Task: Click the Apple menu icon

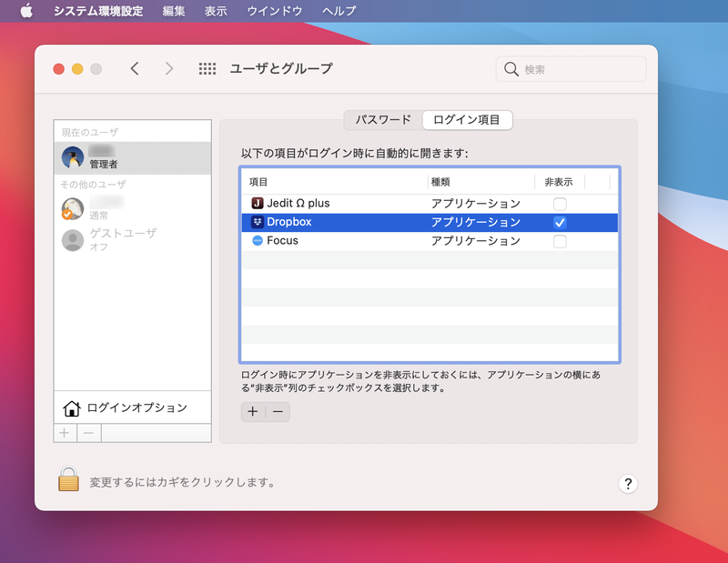Action: coord(24,10)
